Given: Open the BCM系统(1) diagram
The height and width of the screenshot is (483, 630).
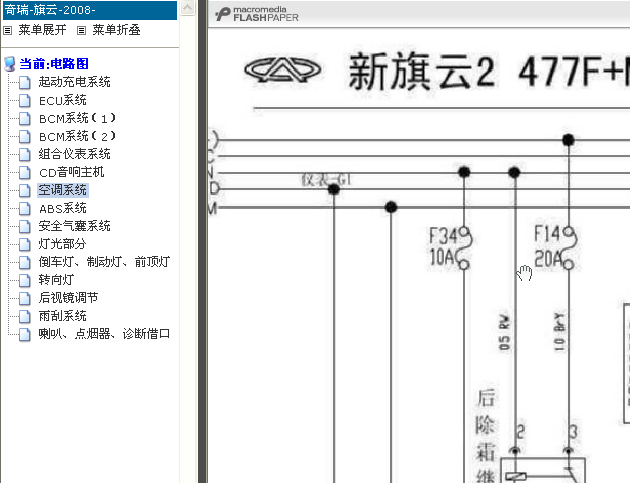Looking at the screenshot, I should point(77,118).
